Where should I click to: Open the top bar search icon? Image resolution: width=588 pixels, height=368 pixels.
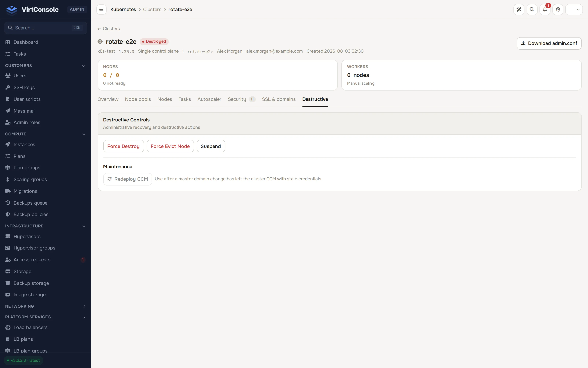pyautogui.click(x=532, y=10)
